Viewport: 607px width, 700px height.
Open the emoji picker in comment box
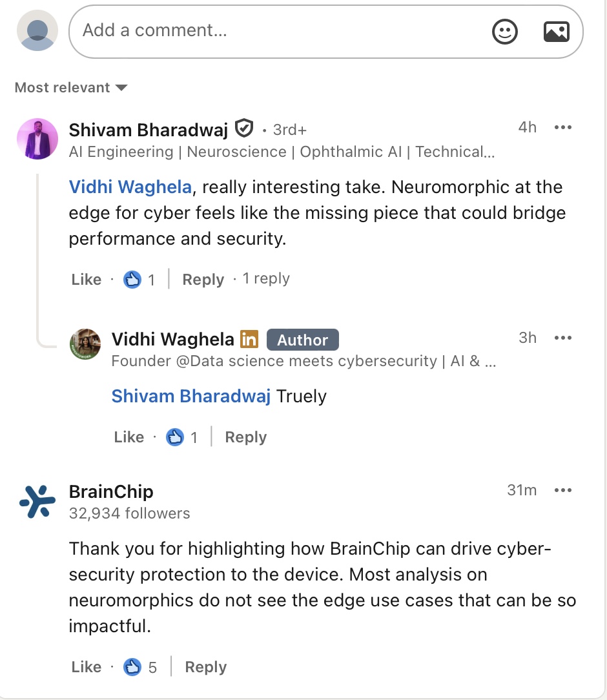(x=504, y=32)
